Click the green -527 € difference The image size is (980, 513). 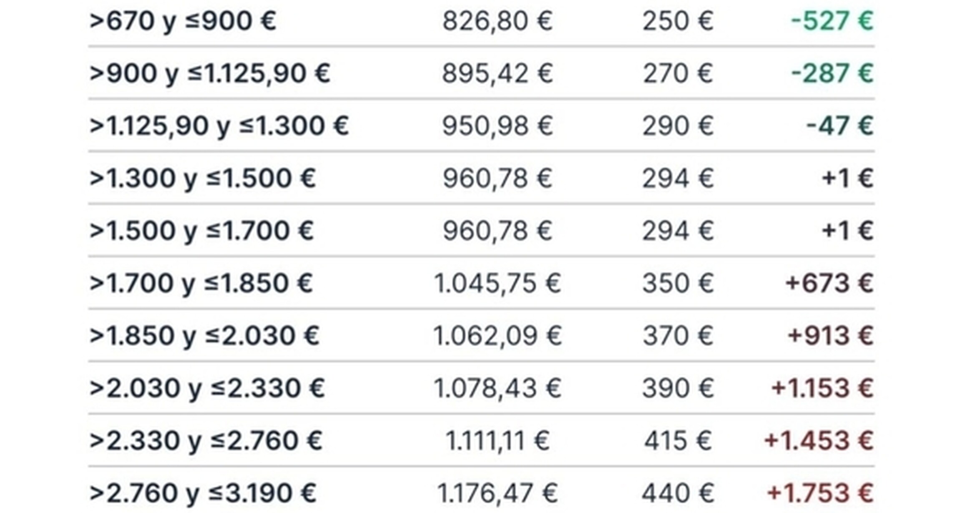click(x=832, y=21)
